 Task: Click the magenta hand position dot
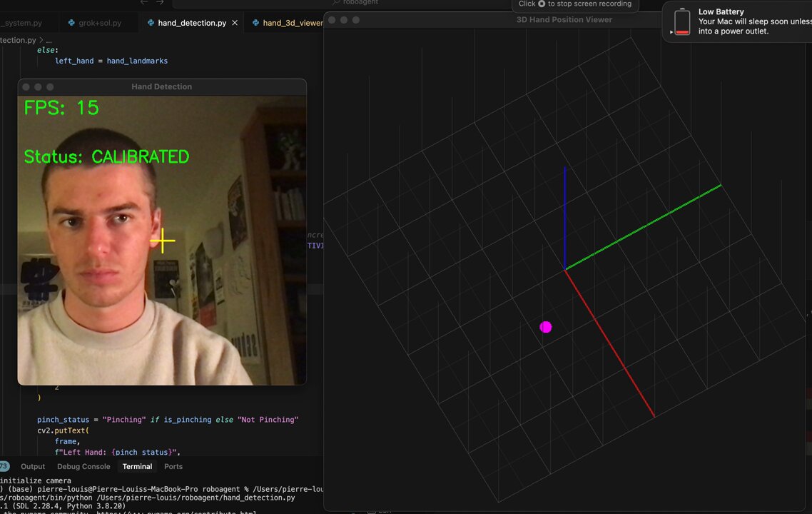[x=545, y=327]
